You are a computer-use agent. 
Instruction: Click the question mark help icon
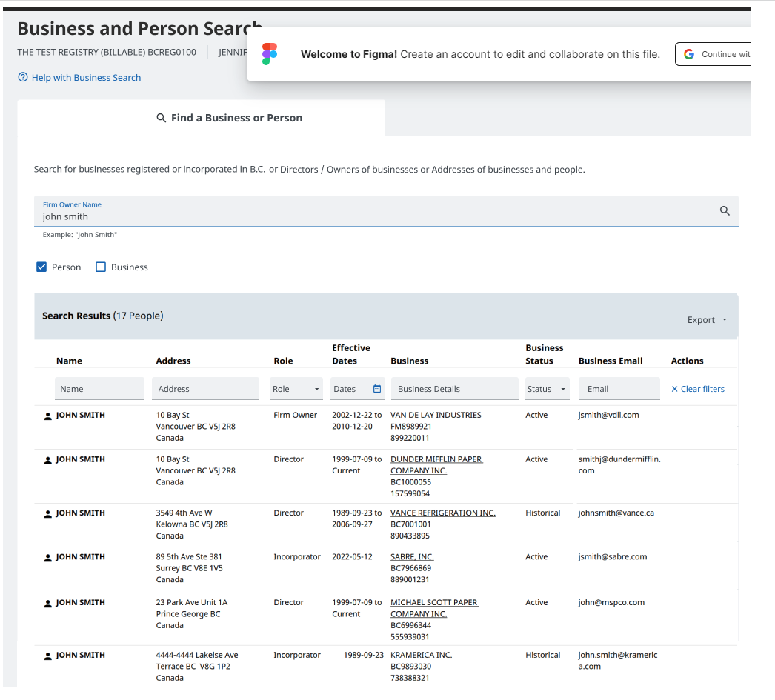(x=23, y=77)
